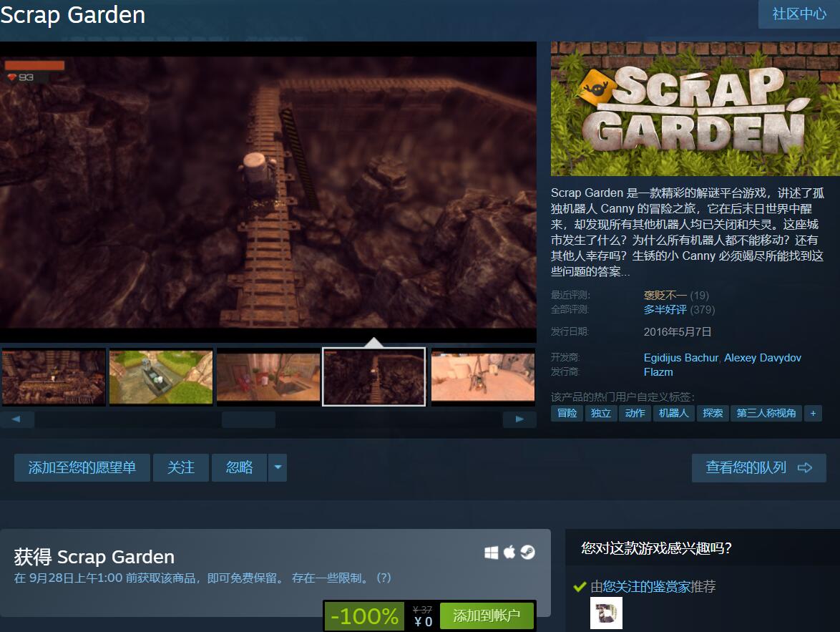Click the Windows platform icon
Viewport: 840px width, 632px height.
[492, 553]
